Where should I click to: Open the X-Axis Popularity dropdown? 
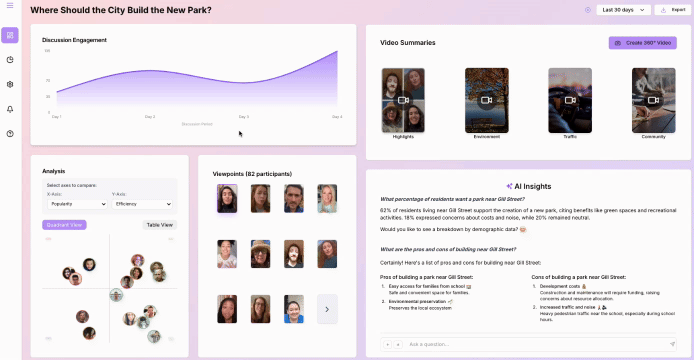77,204
